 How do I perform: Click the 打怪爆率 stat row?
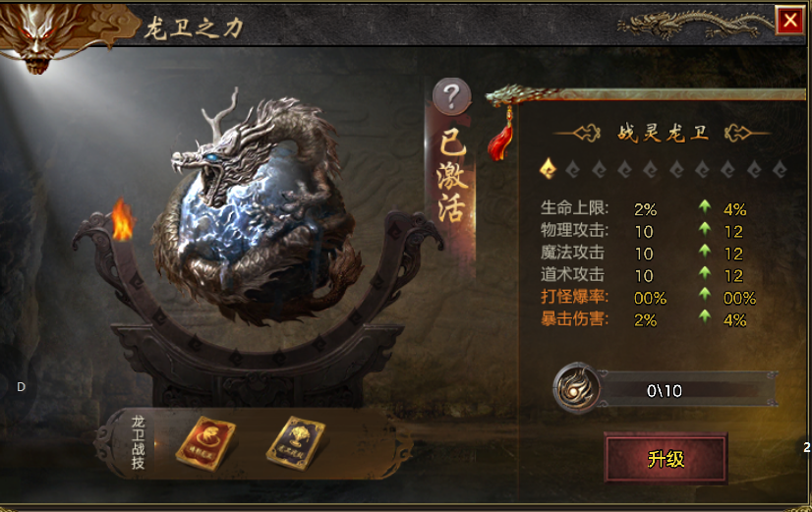[649, 297]
